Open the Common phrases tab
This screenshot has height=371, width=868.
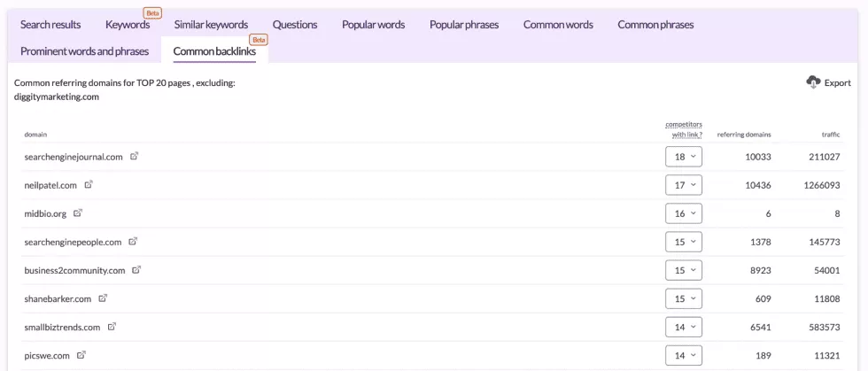655,25
